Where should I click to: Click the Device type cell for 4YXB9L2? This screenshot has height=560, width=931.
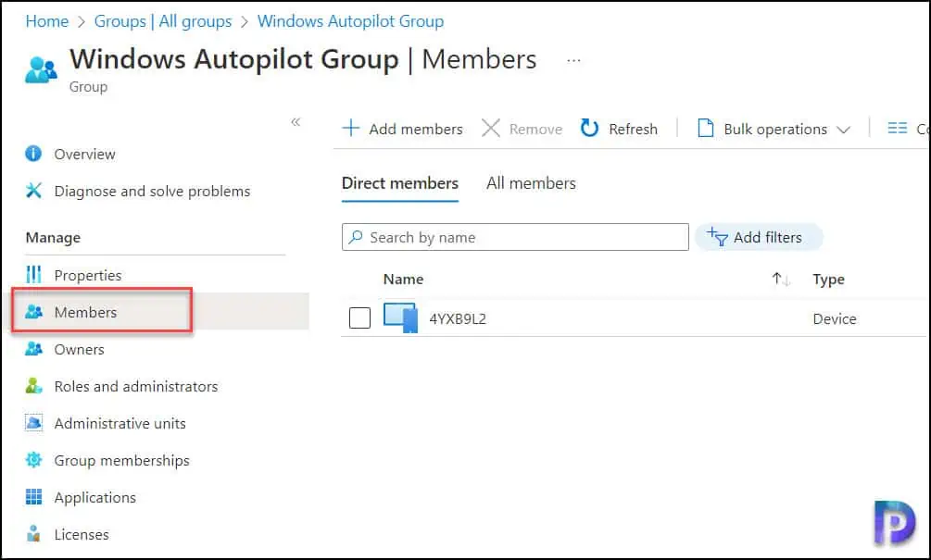835,318
